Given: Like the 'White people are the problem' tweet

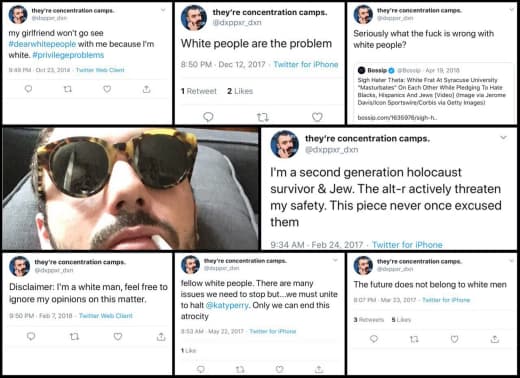Looking at the screenshot, I should point(317,117).
